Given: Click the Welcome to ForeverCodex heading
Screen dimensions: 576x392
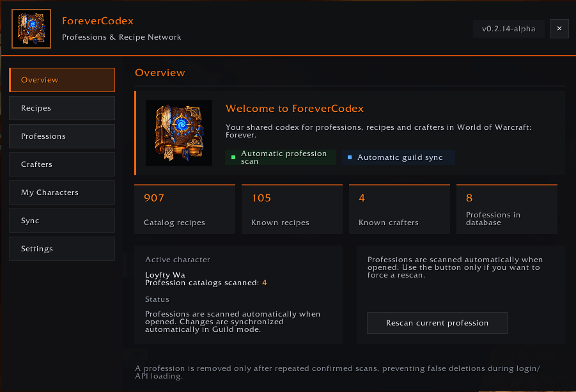Looking at the screenshot, I should pos(295,108).
